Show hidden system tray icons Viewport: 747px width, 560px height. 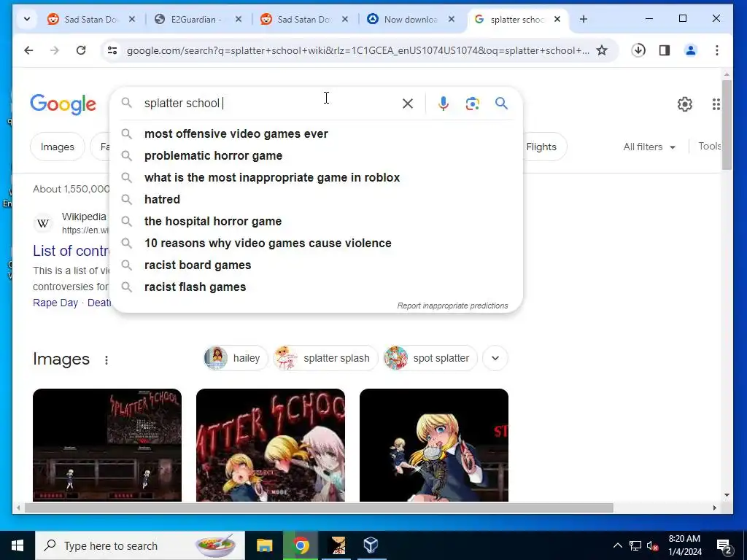pos(617,545)
